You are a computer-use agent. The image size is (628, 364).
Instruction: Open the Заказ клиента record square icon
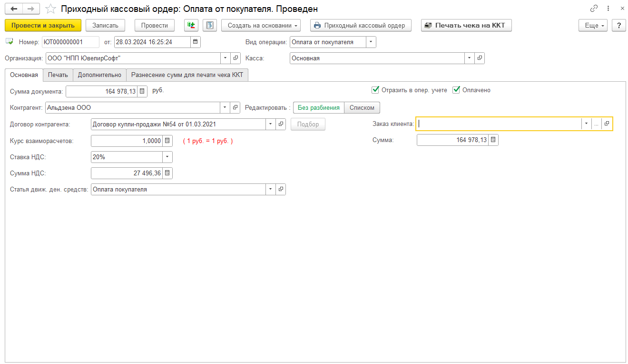[x=607, y=124]
